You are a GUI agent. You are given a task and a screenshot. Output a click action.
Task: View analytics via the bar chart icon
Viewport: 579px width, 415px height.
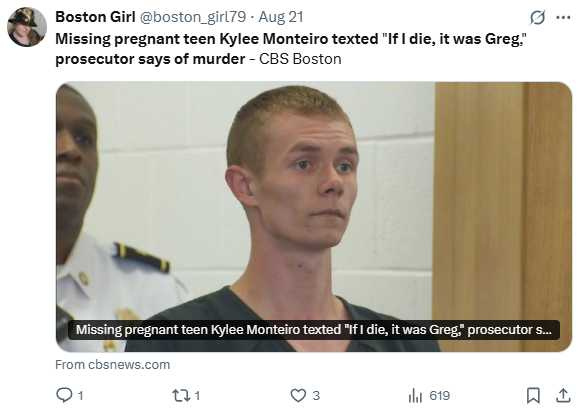click(415, 395)
